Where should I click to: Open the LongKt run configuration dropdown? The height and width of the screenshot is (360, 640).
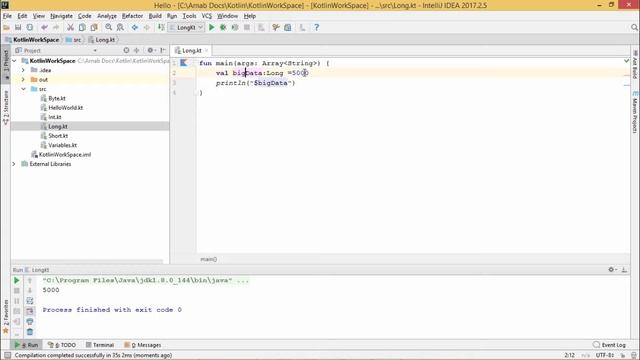pyautogui.click(x=187, y=27)
